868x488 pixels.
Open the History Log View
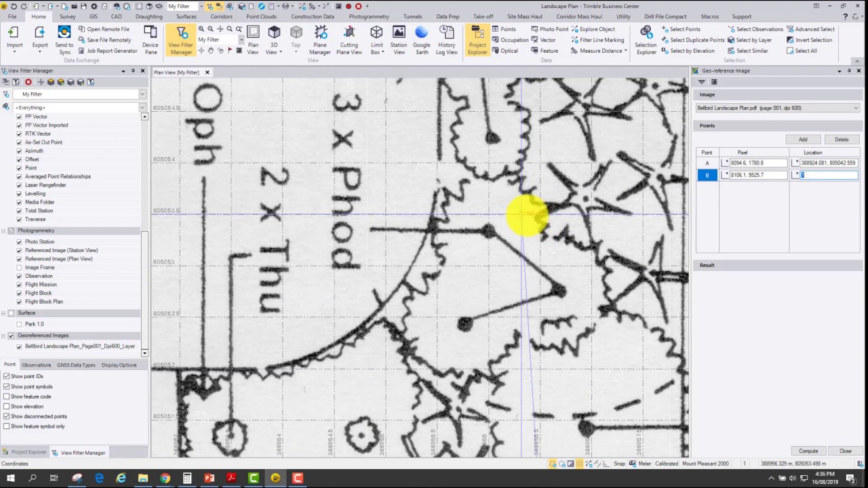pyautogui.click(x=447, y=40)
